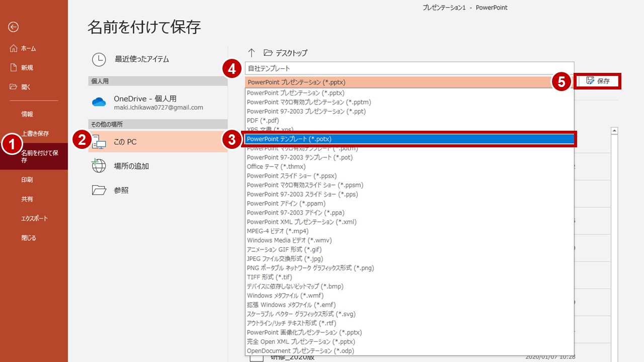Click the Browse folder icon
Screen dimensions: 644x362
(x=99, y=190)
